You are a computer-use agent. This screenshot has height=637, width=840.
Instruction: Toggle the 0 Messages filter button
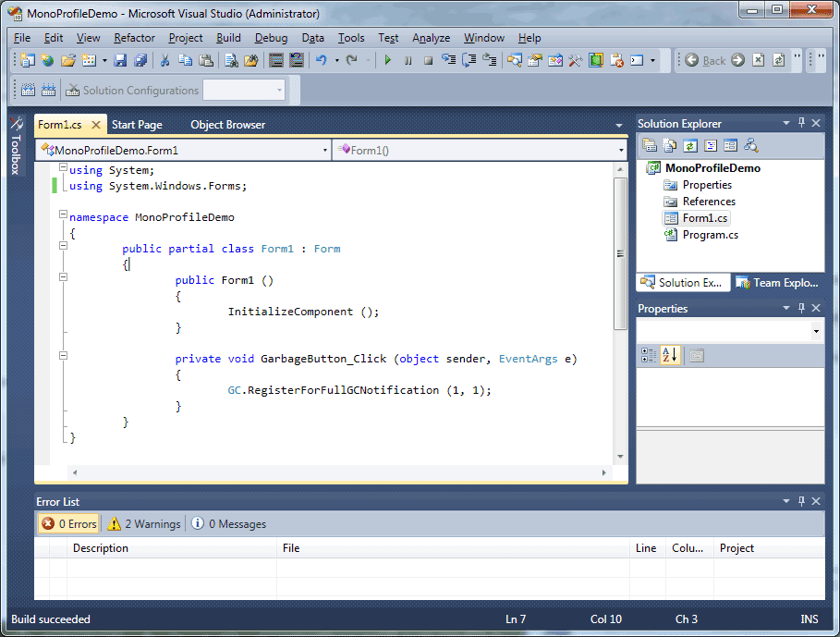(x=229, y=523)
